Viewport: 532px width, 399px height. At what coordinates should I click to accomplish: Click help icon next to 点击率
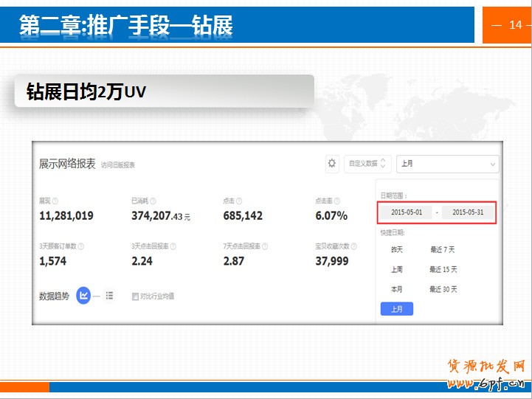[x=336, y=201]
